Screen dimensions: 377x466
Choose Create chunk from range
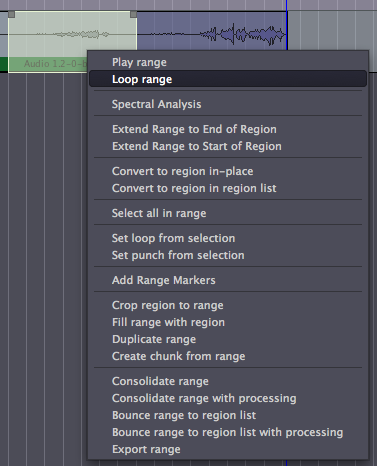[228, 356]
